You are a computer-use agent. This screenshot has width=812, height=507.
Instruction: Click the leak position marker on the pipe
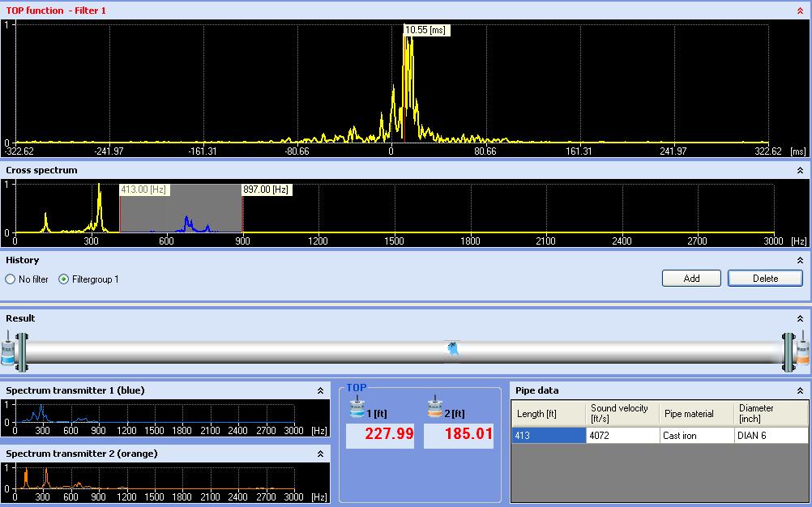click(453, 350)
